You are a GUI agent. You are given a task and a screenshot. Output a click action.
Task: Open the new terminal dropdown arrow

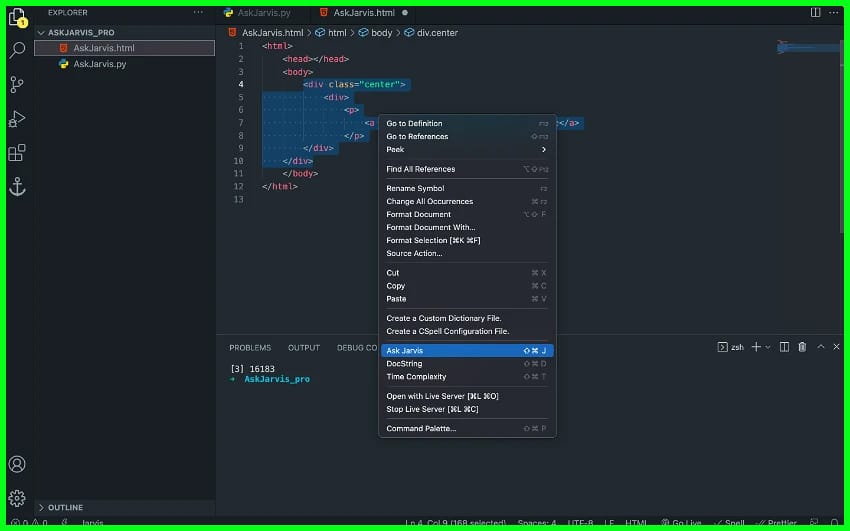coord(768,347)
